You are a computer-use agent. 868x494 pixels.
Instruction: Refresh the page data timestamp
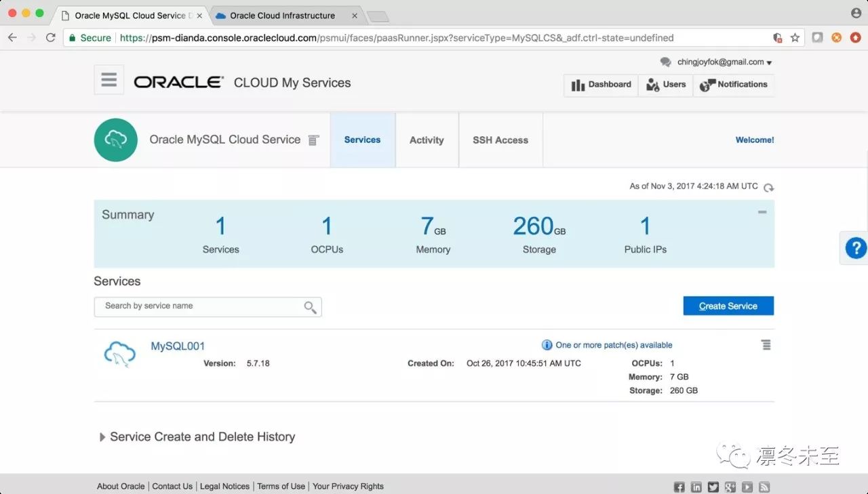coord(768,187)
